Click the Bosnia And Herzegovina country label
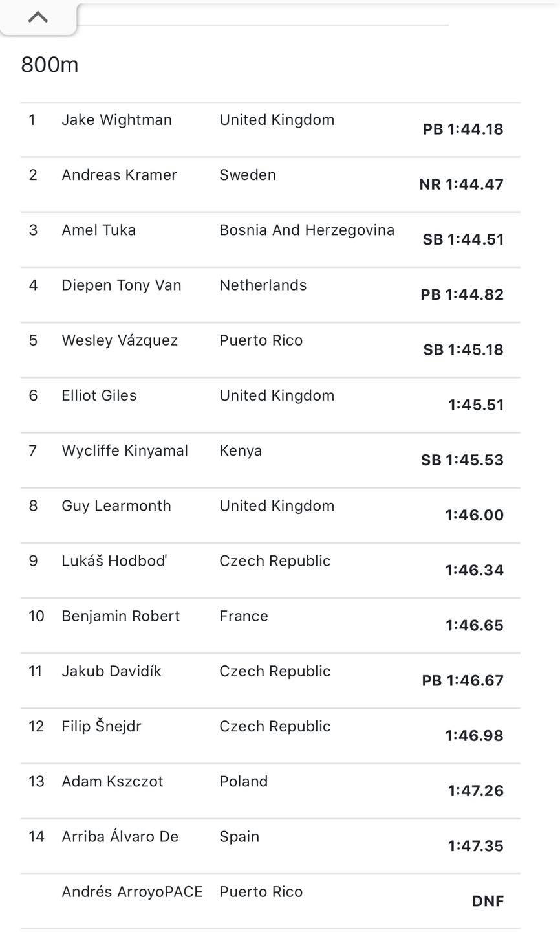 307,230
